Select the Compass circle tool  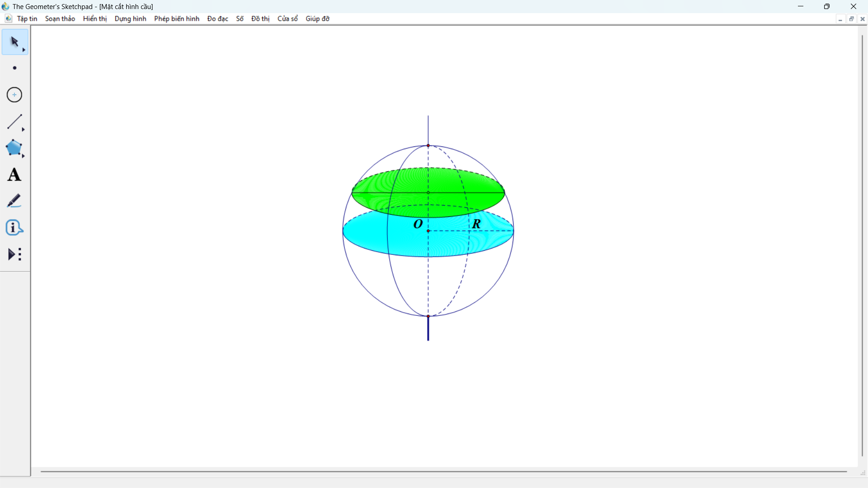pyautogui.click(x=14, y=95)
